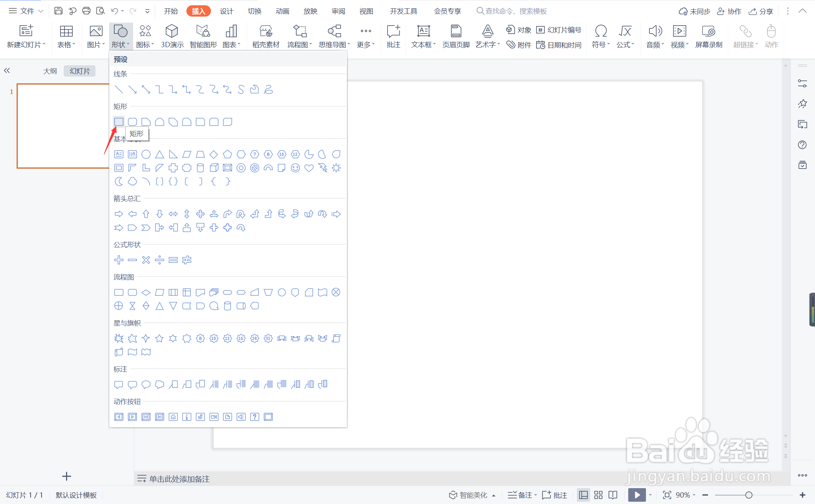The width and height of the screenshot is (815, 504).
Task: Switch to the 设计 ribbon tab
Action: [x=226, y=11]
